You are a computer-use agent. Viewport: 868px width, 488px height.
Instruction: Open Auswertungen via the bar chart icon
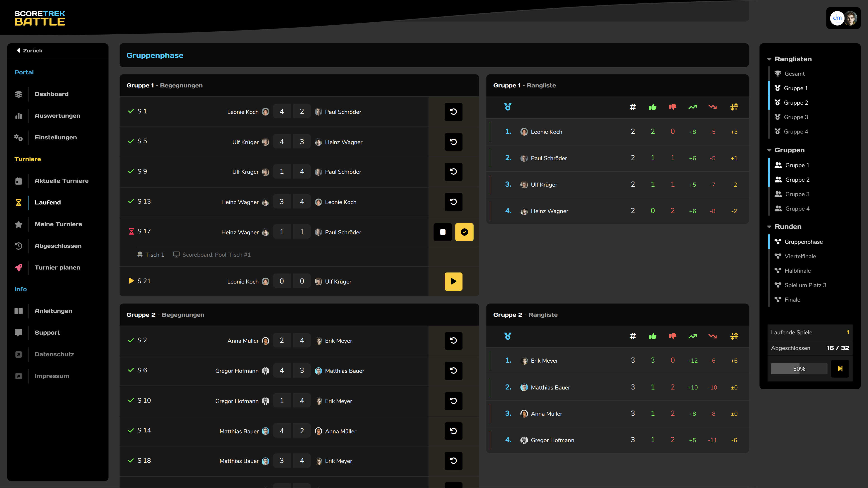coord(18,116)
